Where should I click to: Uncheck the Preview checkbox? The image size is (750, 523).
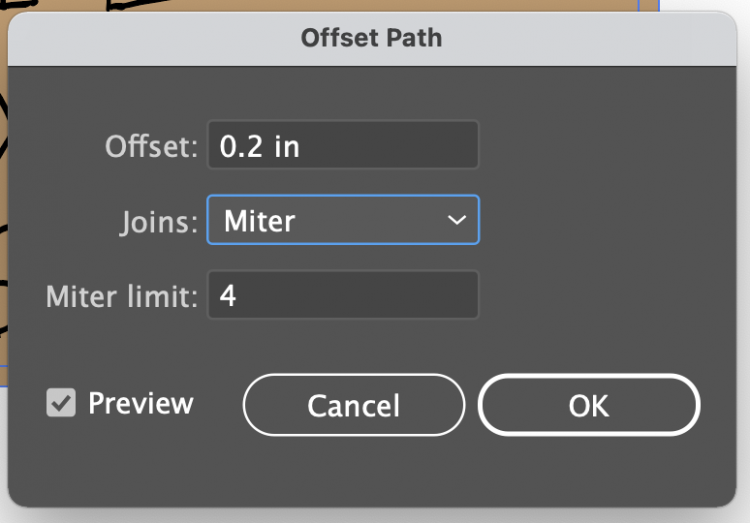[x=61, y=402]
